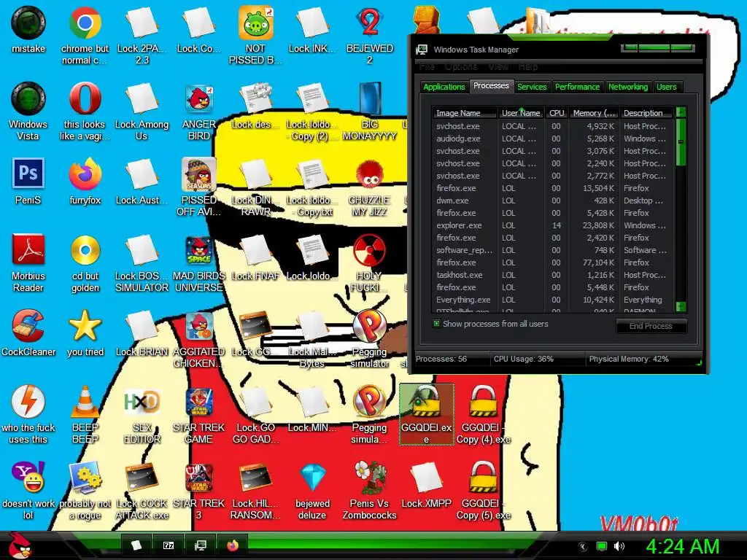
Task: Open the Networking tab
Action: pos(628,87)
